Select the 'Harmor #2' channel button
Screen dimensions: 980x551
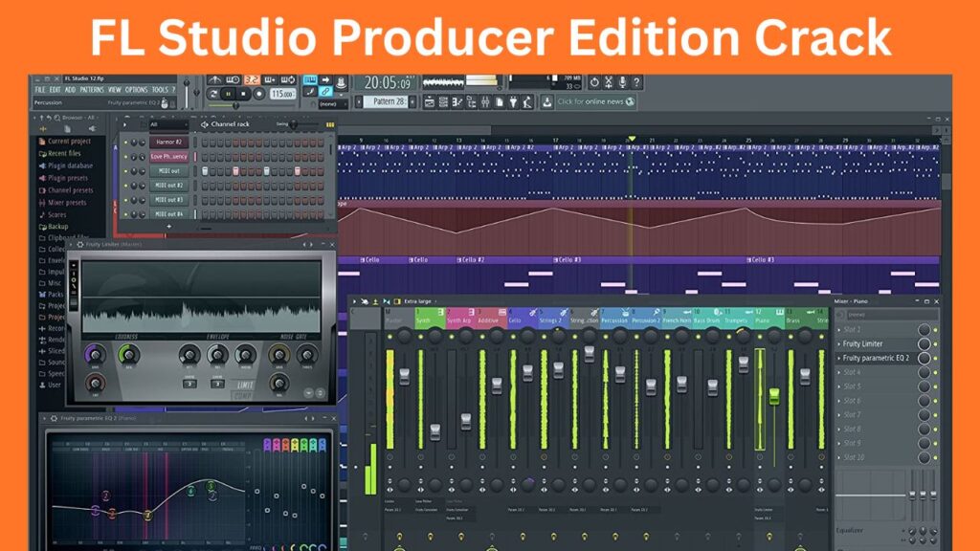tap(168, 142)
